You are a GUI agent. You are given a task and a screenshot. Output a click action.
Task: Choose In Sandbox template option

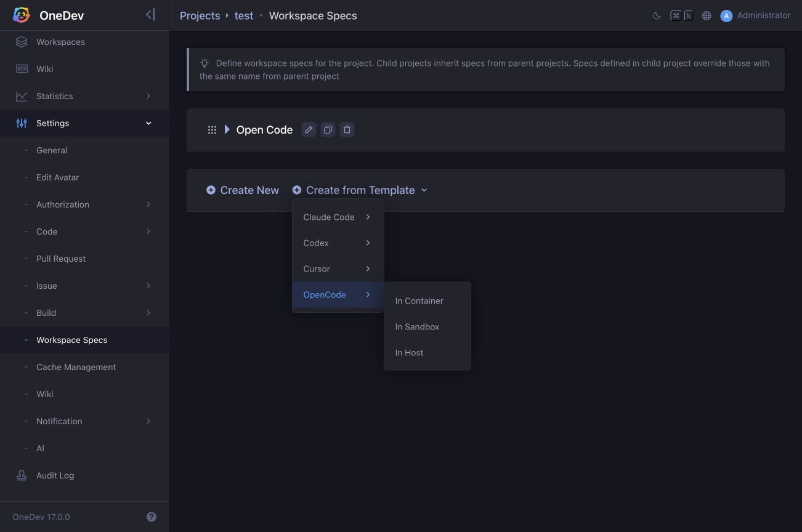pyautogui.click(x=427, y=327)
